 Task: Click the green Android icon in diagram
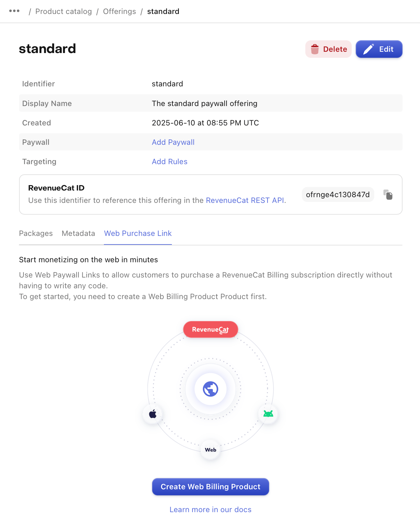click(x=268, y=414)
